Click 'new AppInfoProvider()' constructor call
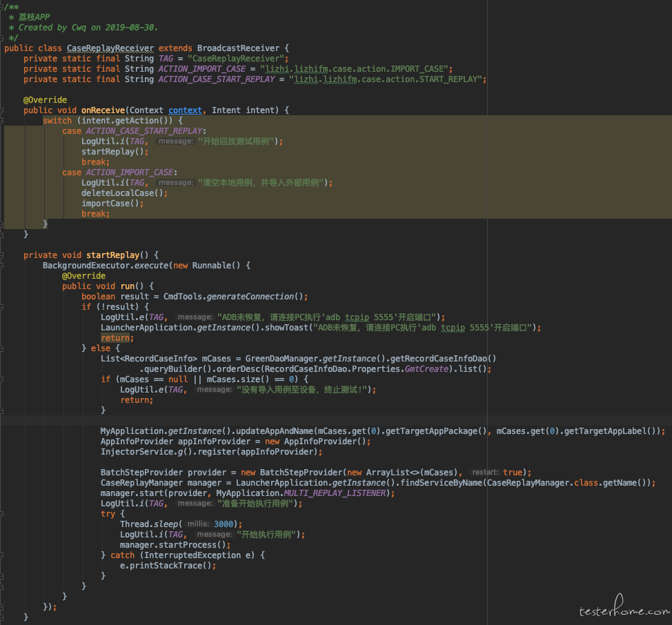This screenshot has height=625, width=672. pyautogui.click(x=315, y=442)
